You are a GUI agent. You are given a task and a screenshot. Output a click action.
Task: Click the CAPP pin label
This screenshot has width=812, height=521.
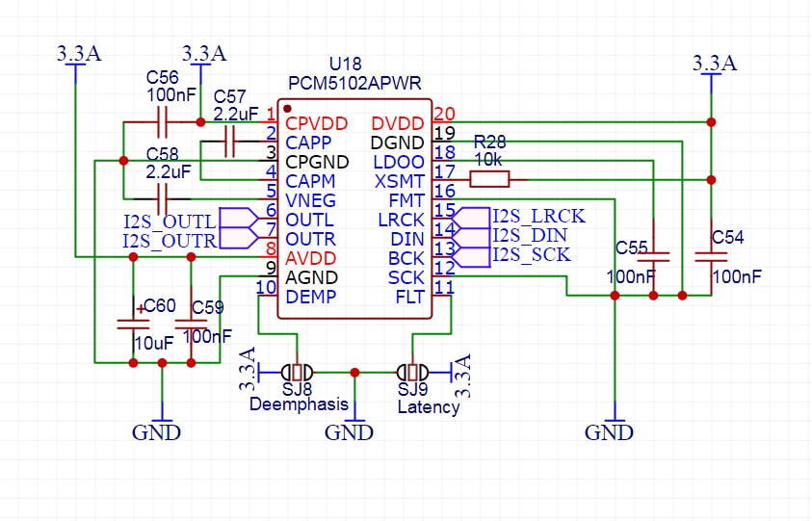pos(308,143)
